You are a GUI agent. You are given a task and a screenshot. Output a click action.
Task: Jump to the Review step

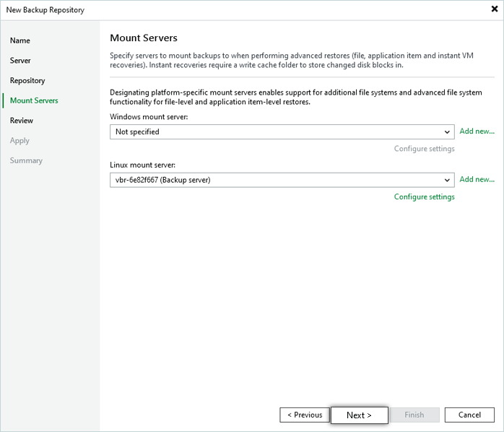point(22,121)
